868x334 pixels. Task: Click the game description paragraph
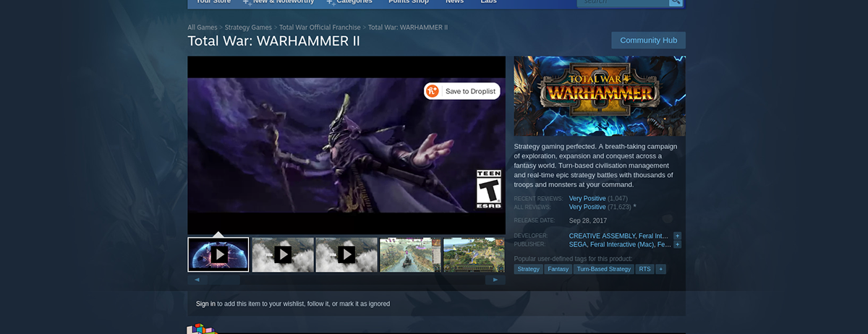595,166
